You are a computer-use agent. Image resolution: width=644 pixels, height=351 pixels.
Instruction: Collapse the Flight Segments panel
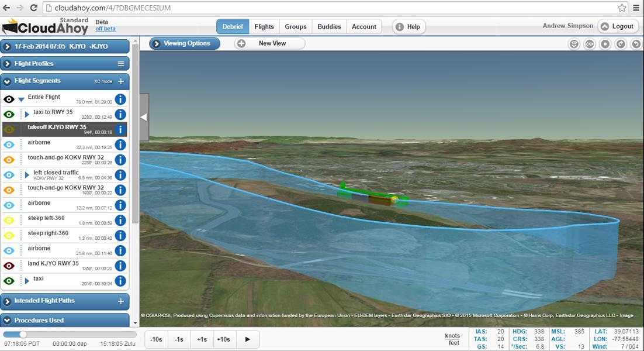click(7, 81)
